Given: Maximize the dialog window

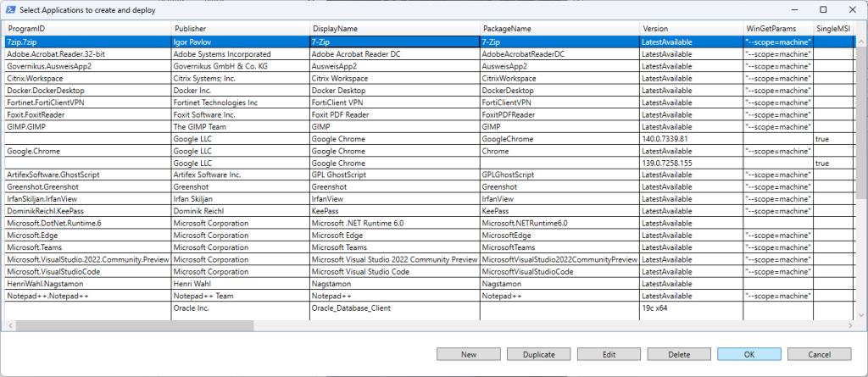Looking at the screenshot, I should (x=823, y=8).
